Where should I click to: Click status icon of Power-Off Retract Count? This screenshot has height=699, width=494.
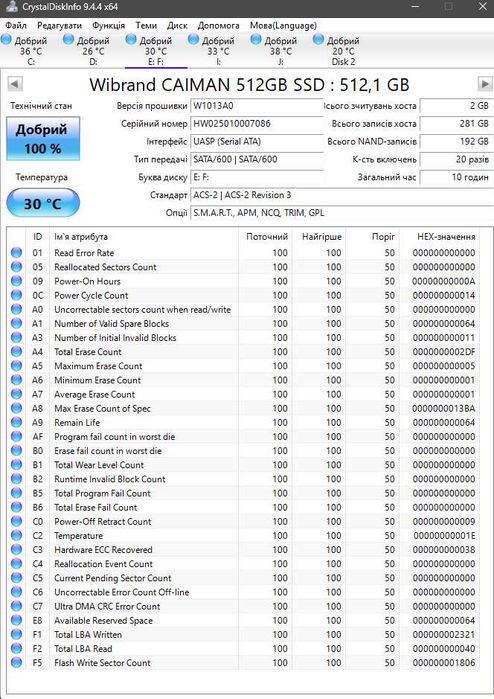point(16,521)
